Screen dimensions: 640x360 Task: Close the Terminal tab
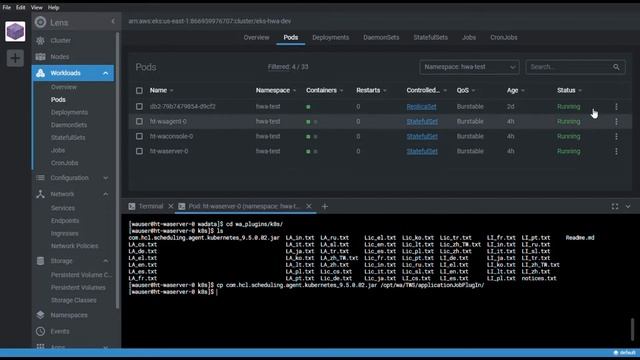(171, 207)
